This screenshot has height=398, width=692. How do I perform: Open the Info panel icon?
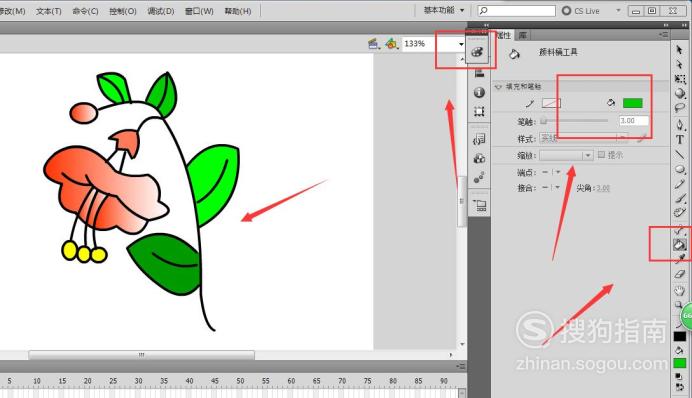479,92
